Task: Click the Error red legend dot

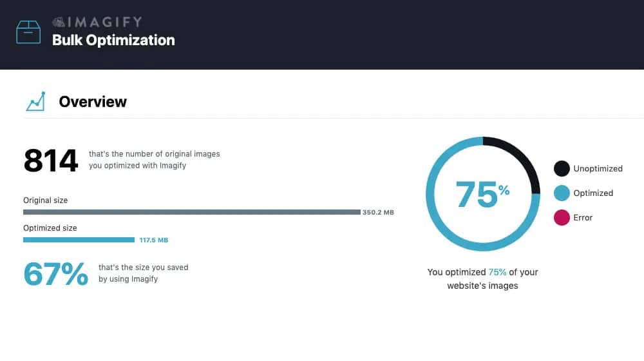Action: (562, 217)
